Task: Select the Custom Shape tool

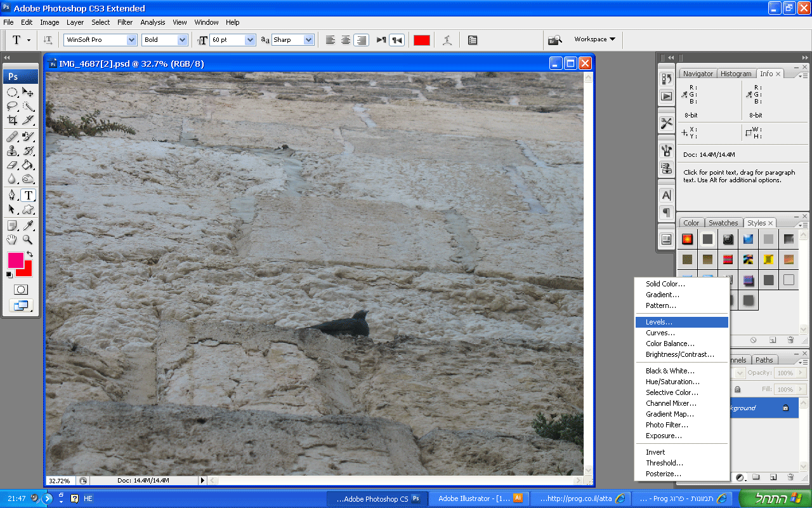Action: (x=28, y=210)
